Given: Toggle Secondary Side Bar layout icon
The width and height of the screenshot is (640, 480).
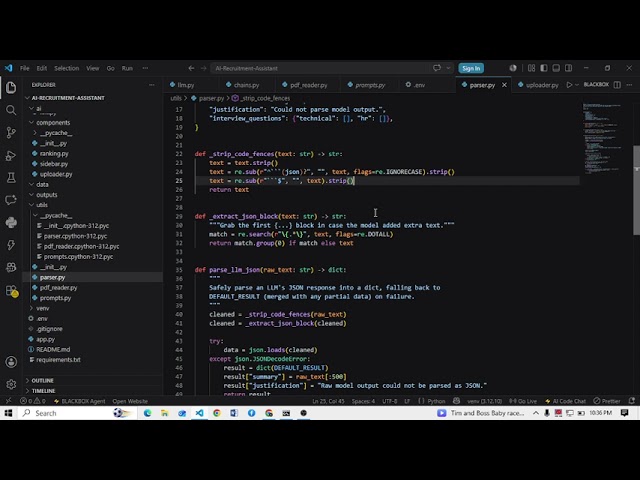Looking at the screenshot, I should click(x=568, y=68).
